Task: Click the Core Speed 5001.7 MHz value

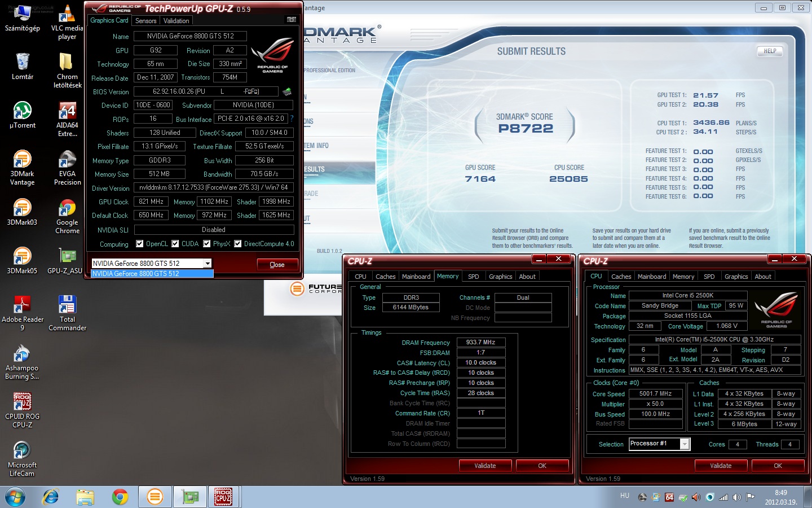Action: pyautogui.click(x=655, y=393)
